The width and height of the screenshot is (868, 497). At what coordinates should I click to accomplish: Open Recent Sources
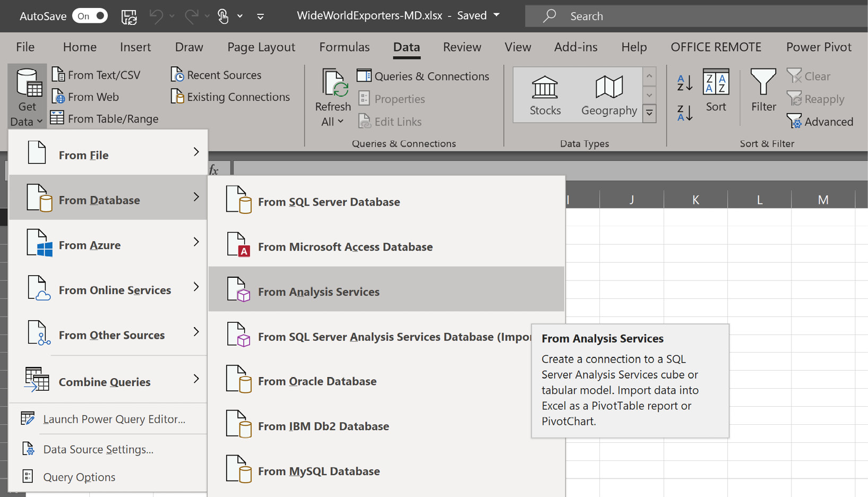pyautogui.click(x=216, y=75)
